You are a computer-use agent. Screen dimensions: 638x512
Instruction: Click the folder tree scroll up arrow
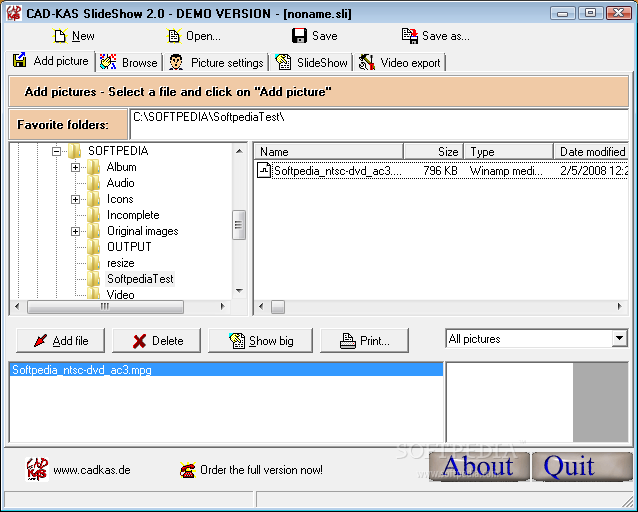pyautogui.click(x=239, y=151)
